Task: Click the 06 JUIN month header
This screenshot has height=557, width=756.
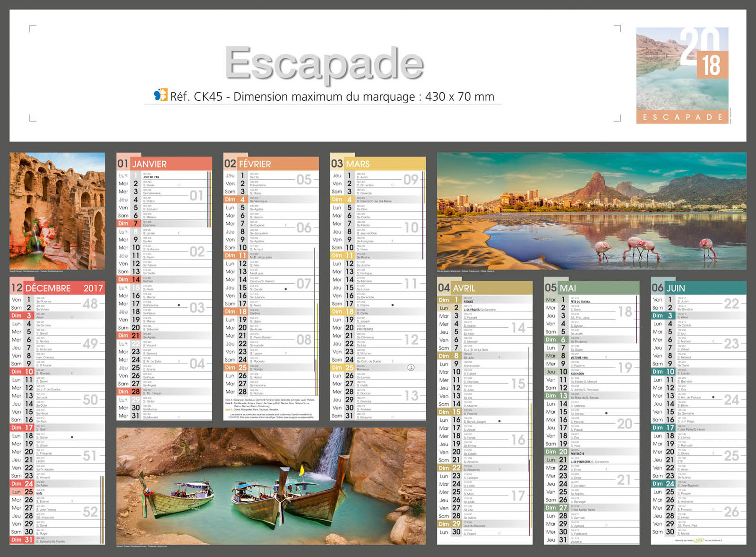Action: 698,287
